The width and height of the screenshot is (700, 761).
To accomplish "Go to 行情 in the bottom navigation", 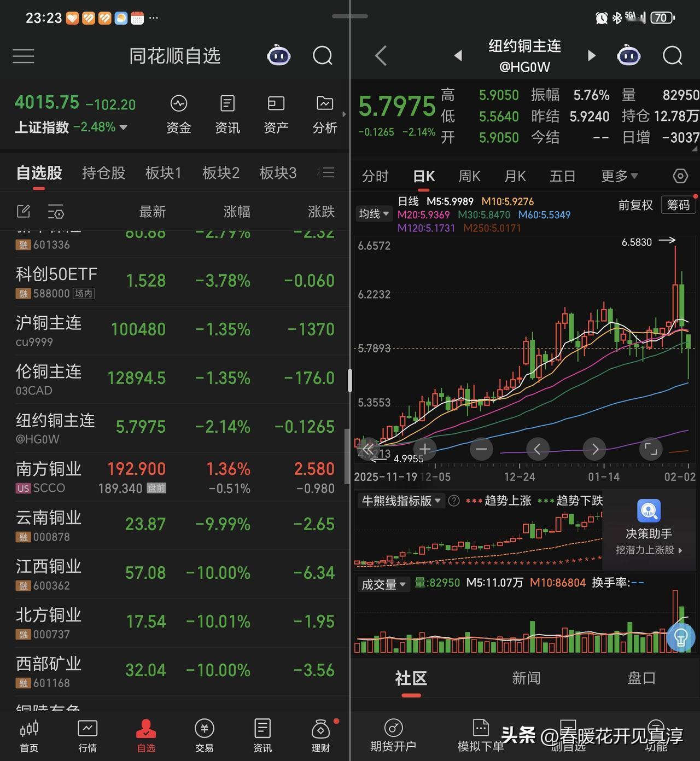I will coord(87,736).
